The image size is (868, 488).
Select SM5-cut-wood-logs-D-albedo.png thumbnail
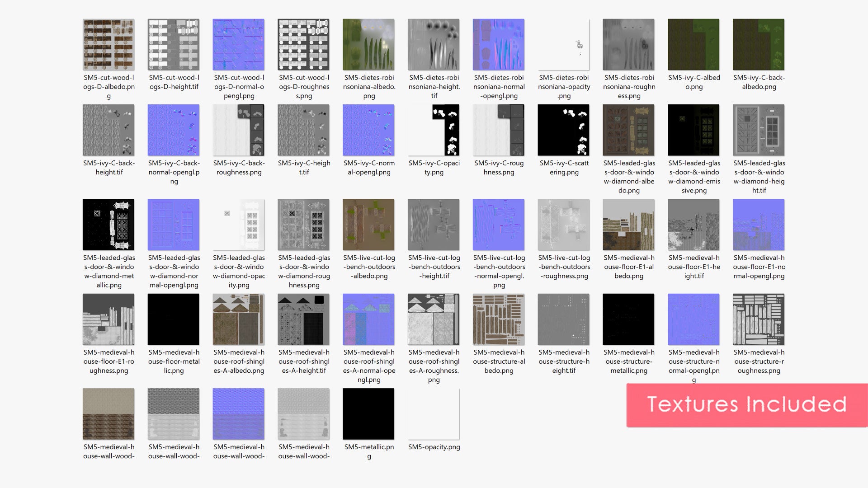tap(108, 44)
